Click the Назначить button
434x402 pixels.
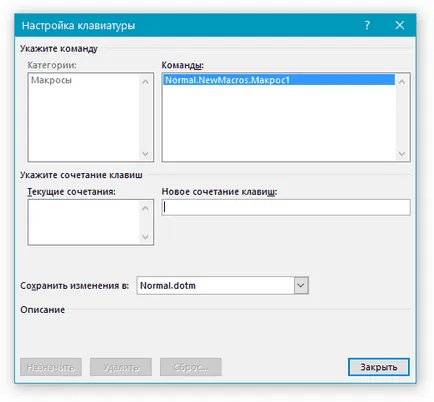tap(51, 367)
